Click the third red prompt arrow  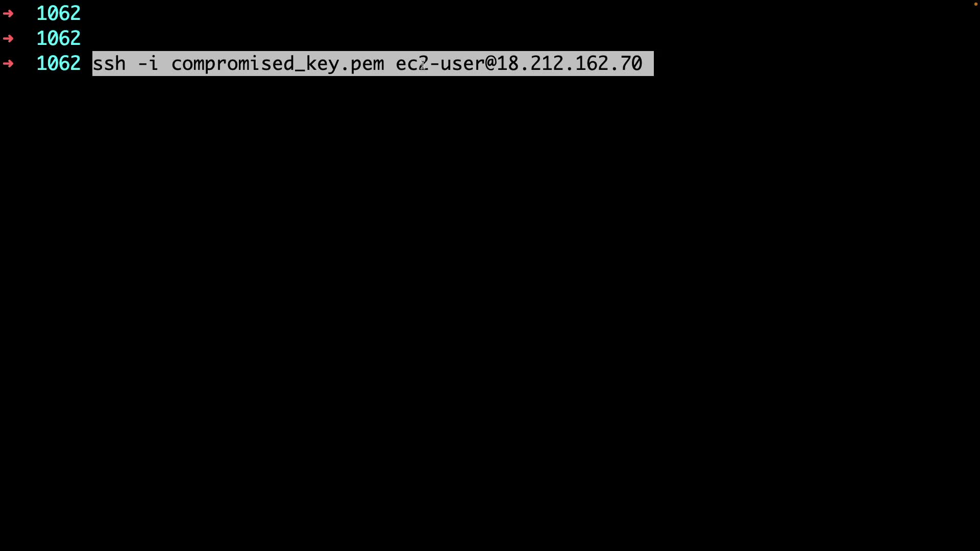[8, 64]
